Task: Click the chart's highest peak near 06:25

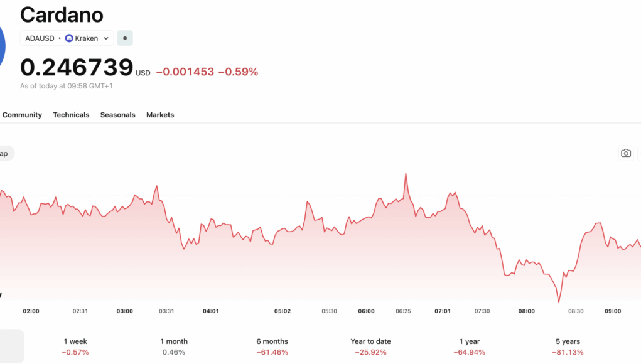Action: [406, 174]
